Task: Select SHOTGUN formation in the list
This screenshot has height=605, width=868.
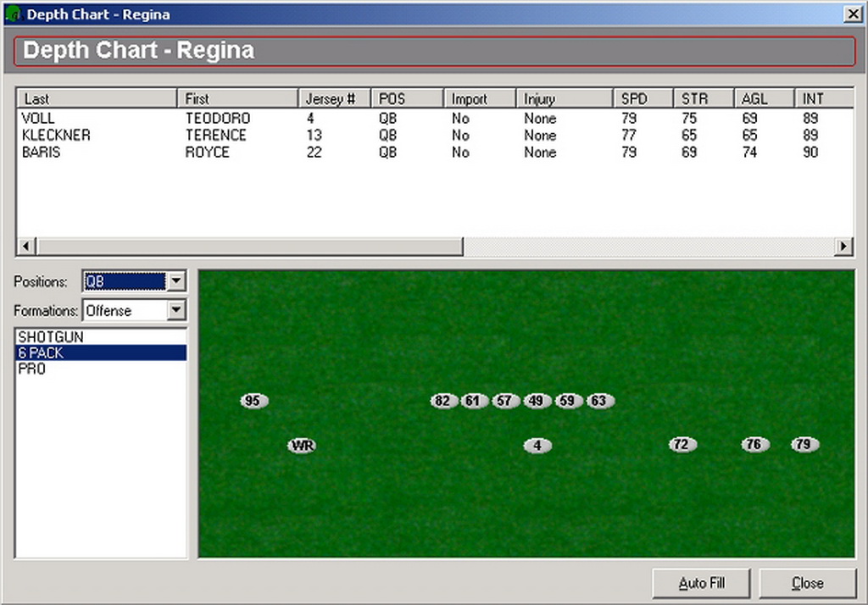Action: [51, 337]
